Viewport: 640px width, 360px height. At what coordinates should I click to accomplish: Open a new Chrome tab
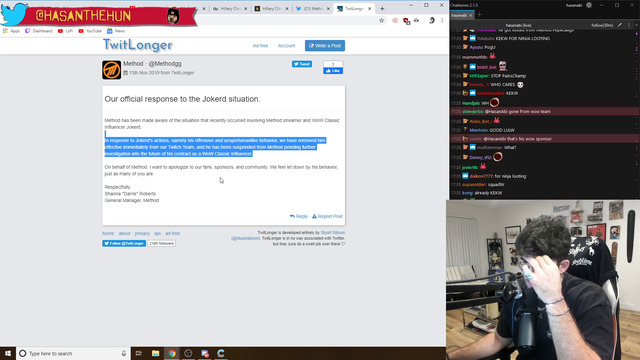point(382,9)
